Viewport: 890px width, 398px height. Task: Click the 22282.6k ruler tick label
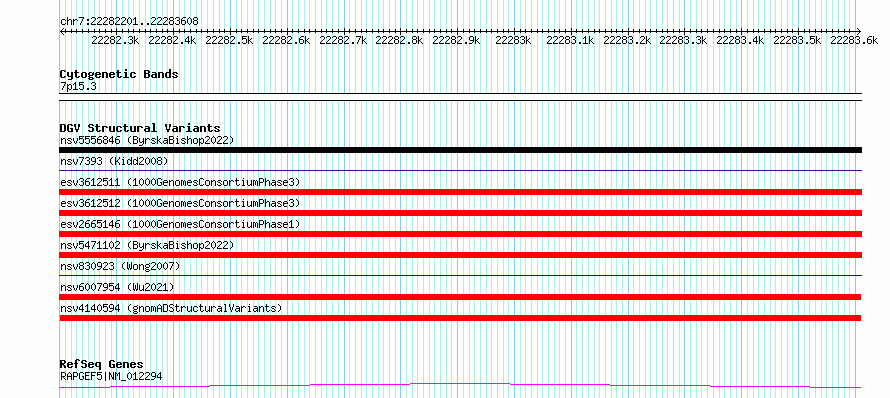(x=286, y=40)
